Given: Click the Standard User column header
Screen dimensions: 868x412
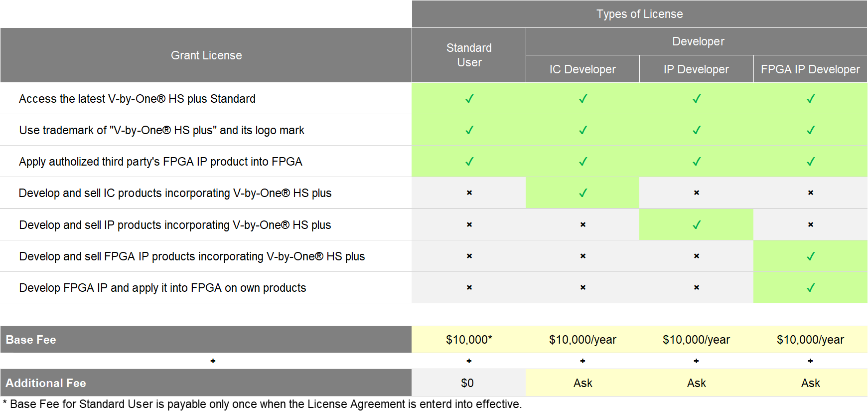Looking at the screenshot, I should click(469, 55).
